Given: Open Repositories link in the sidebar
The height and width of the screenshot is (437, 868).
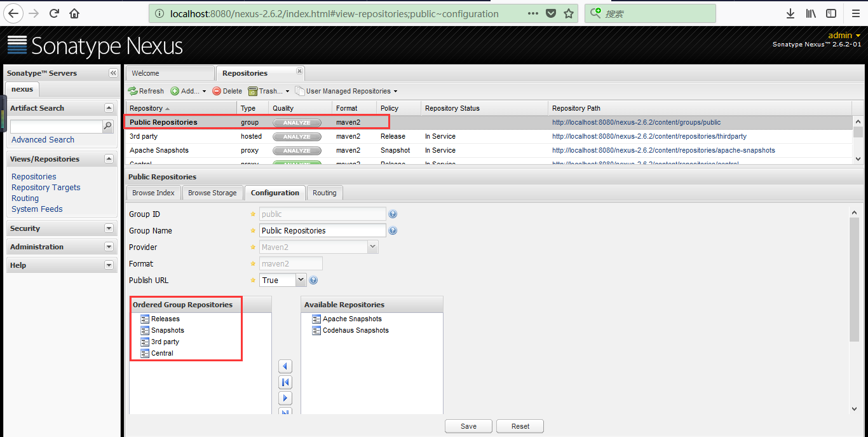Looking at the screenshot, I should (34, 177).
